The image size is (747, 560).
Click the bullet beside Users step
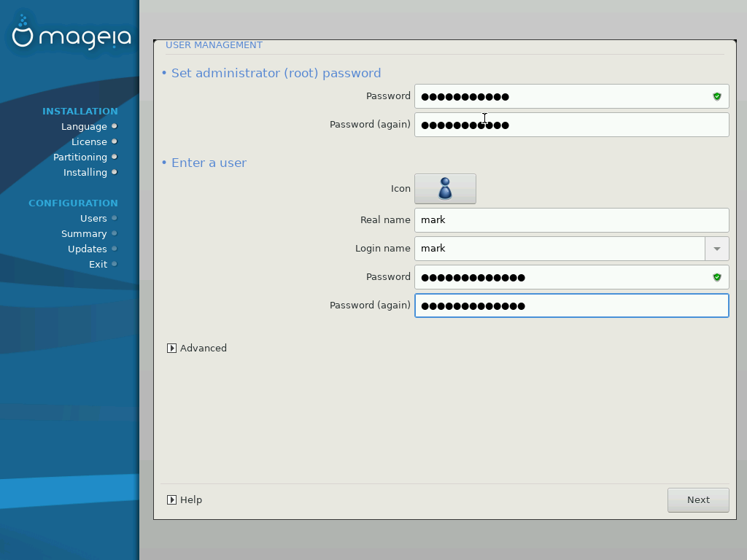coord(115,218)
